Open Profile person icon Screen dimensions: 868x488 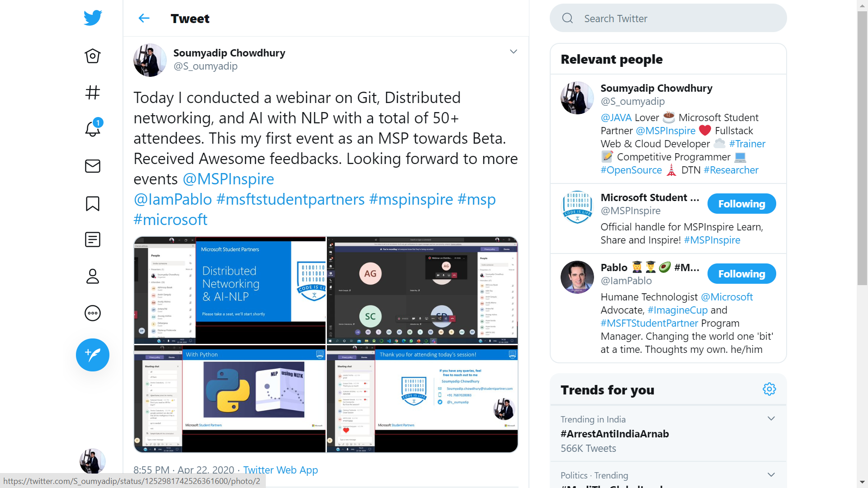coord(93,276)
